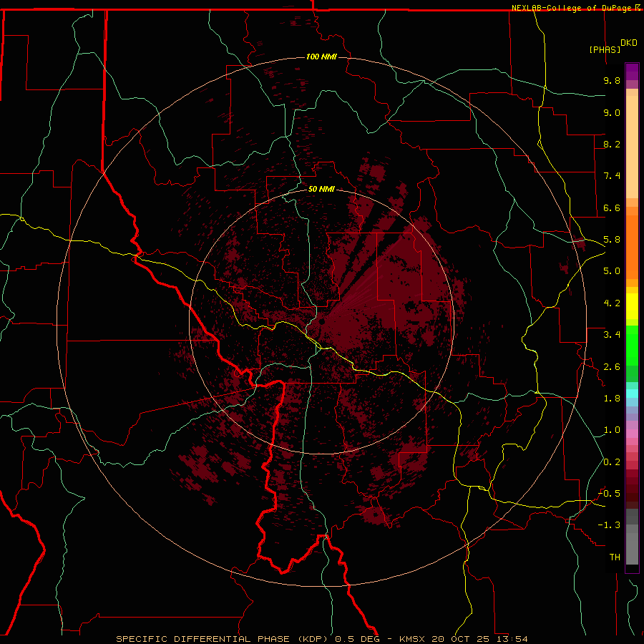Click the TH threshold label on legend

pos(615,557)
